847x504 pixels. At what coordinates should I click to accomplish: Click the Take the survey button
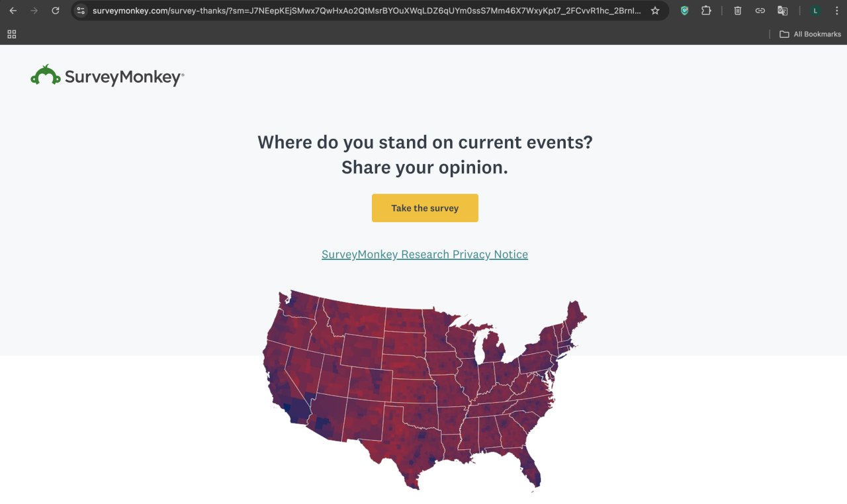(425, 208)
